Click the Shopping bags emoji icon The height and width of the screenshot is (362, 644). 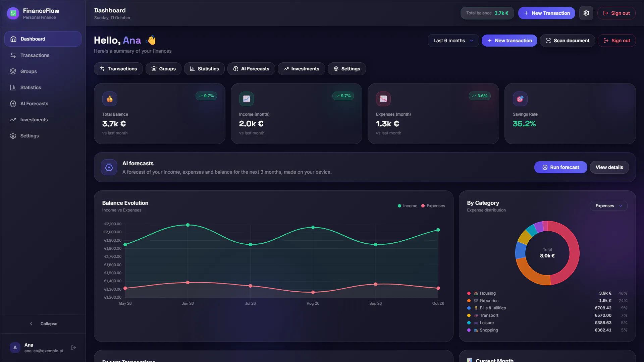pos(476,330)
